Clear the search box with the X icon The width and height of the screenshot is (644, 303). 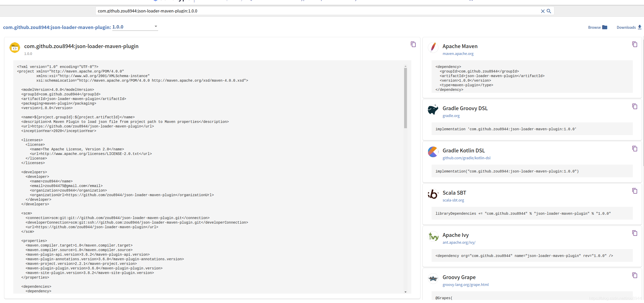point(543,11)
